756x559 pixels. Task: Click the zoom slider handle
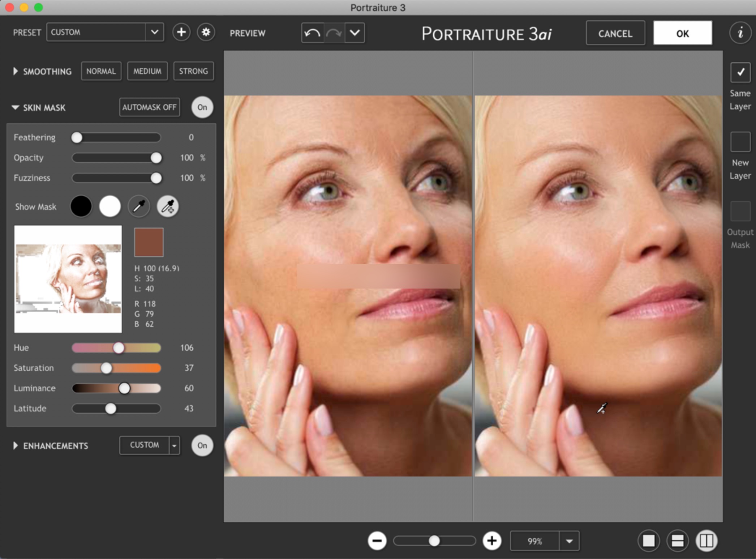pos(434,541)
